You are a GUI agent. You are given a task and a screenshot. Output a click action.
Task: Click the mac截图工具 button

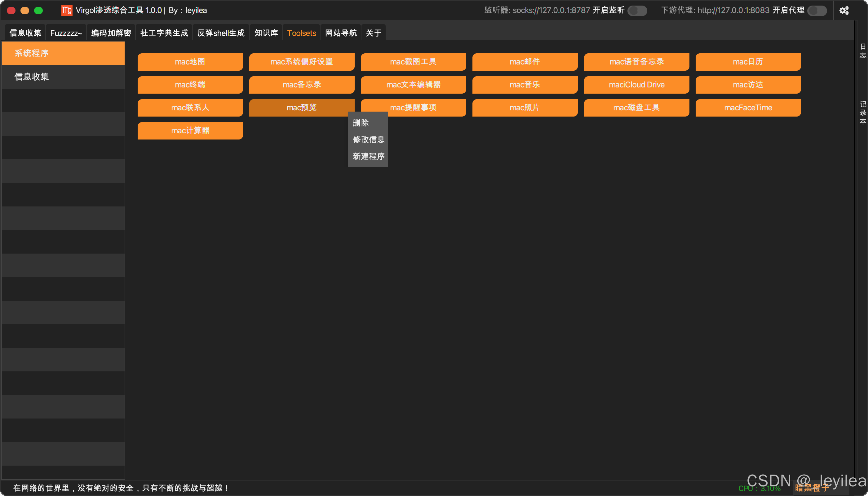413,62
